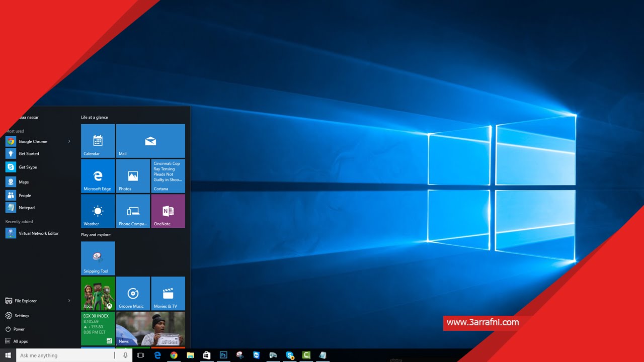Open Notepad from the taskbar
The image size is (644, 362).
[x=323, y=355]
